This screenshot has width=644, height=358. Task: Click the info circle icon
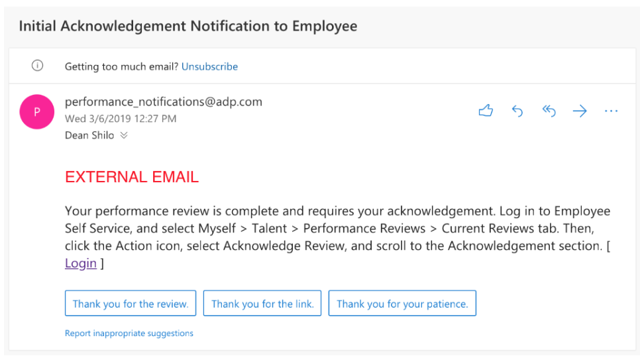(x=37, y=66)
